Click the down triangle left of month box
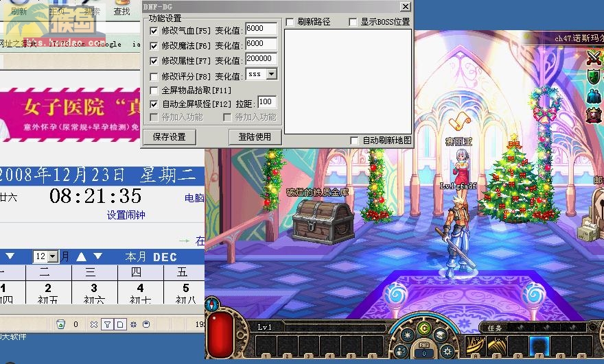 pyautogui.click(x=10, y=256)
